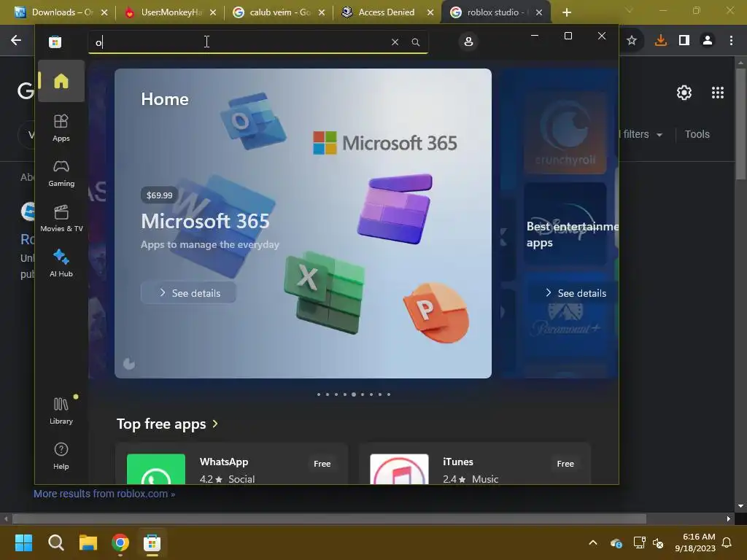
Task: Click the OneDrive cloud tray icon
Action: pyautogui.click(x=616, y=542)
